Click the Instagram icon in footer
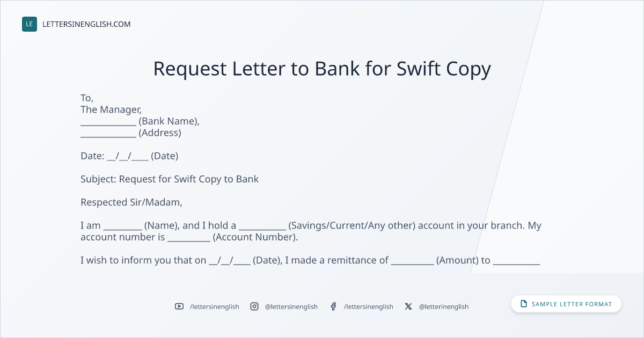Screen dimensions: 644x338 point(254,306)
